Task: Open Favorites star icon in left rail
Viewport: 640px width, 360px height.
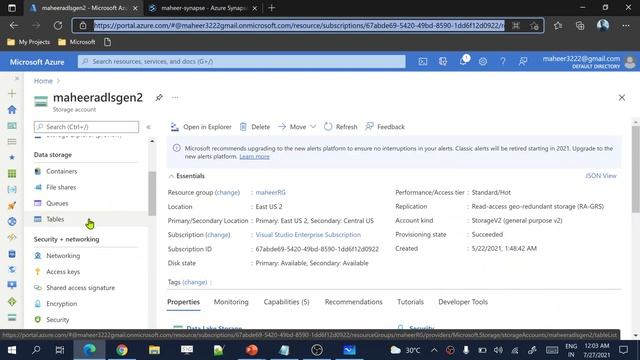Action: point(12,157)
